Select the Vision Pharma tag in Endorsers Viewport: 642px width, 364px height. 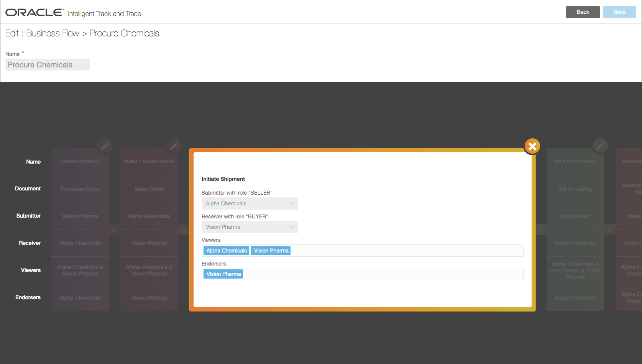[223, 274]
